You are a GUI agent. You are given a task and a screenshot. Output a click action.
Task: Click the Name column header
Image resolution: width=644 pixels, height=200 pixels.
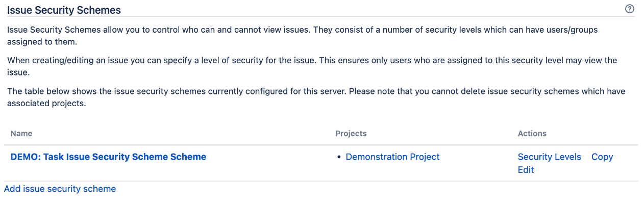click(21, 133)
